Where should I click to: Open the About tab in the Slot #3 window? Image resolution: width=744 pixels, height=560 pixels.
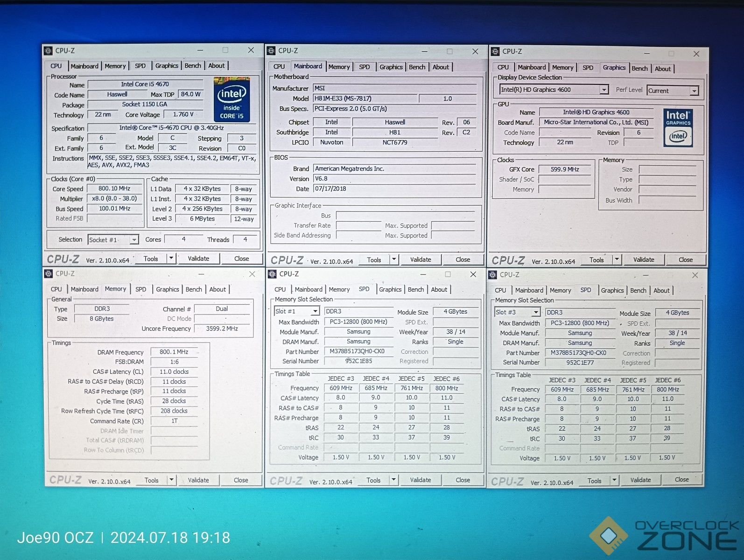coord(661,291)
